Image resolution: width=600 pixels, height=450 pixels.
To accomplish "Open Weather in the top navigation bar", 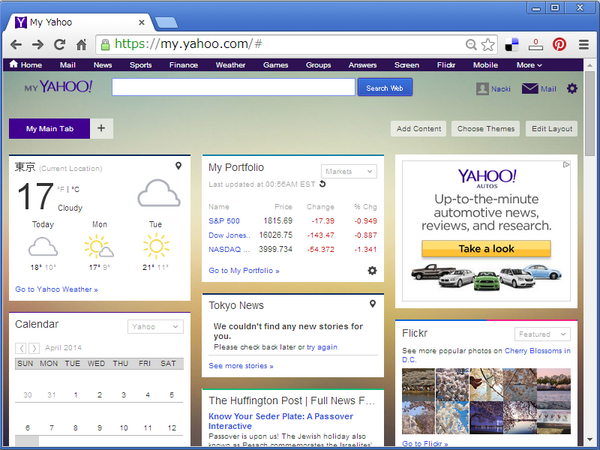I will click(230, 65).
